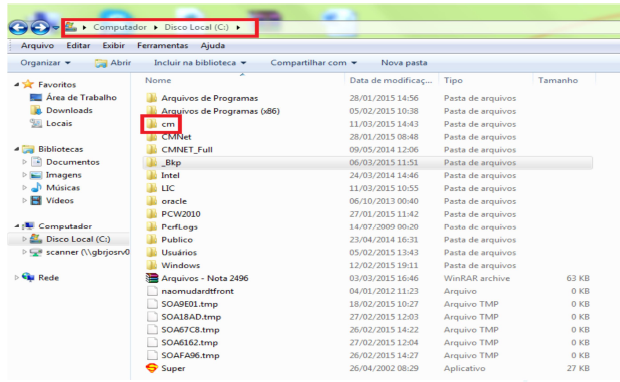Select the cm folder icon
Image resolution: width=620 pixels, height=382 pixels.
pos(151,124)
